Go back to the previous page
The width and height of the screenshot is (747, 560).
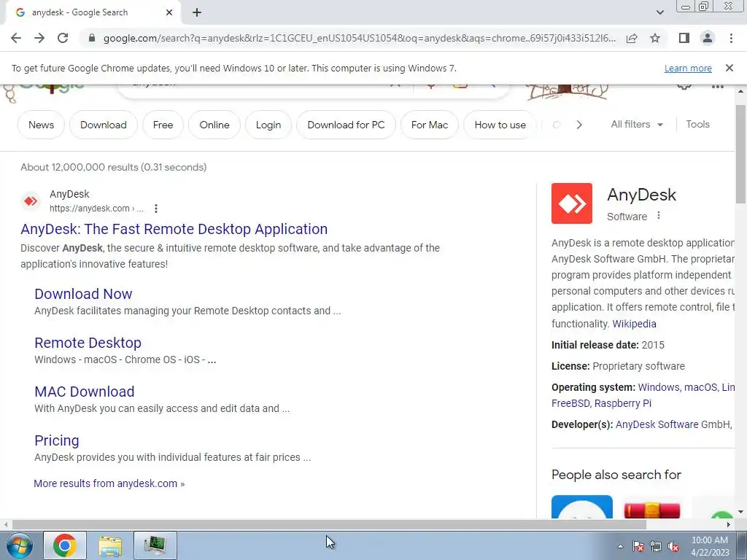(x=16, y=38)
